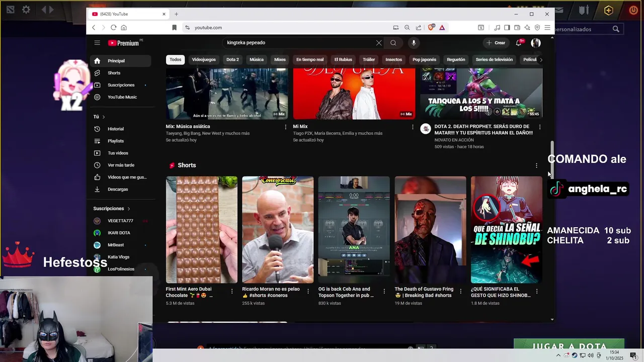
Task: Open the YouTube hamburger guide menu
Action: coord(97,43)
